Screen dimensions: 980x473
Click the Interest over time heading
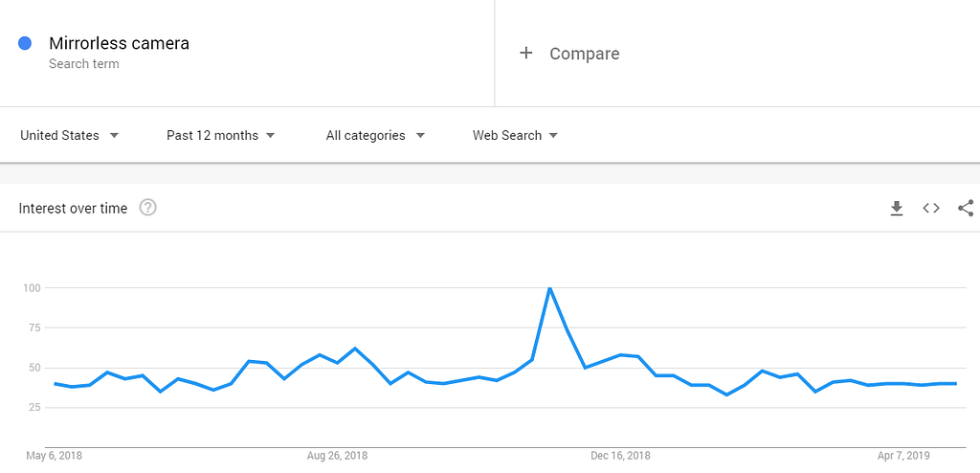pos(73,209)
